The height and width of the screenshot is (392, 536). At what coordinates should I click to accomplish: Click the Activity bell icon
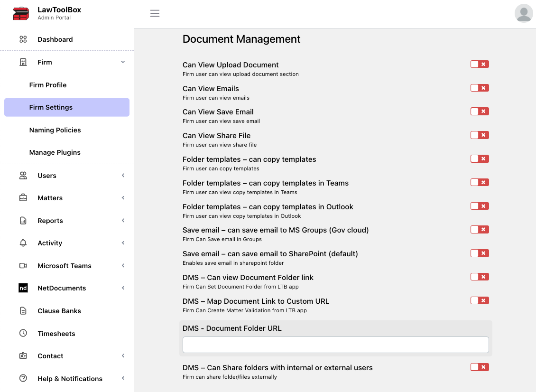[23, 243]
